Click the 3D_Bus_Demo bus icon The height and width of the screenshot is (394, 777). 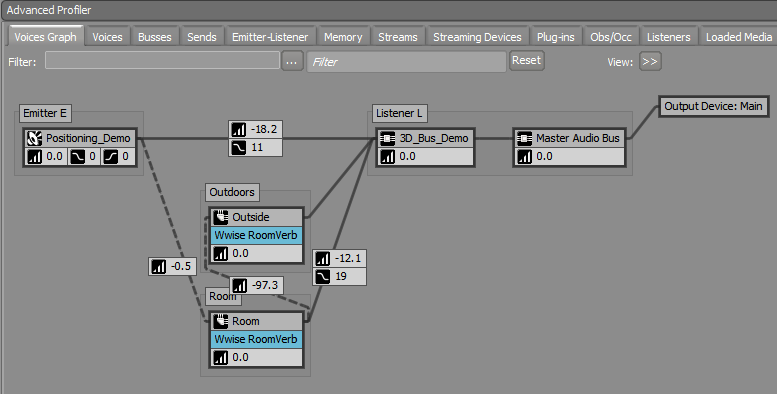tap(387, 138)
